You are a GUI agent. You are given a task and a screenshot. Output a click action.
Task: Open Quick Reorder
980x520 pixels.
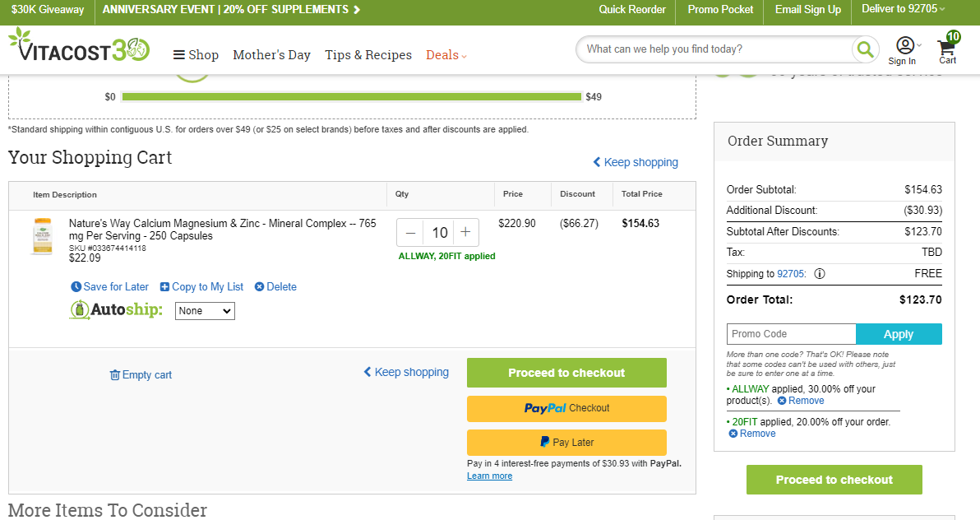(x=632, y=9)
